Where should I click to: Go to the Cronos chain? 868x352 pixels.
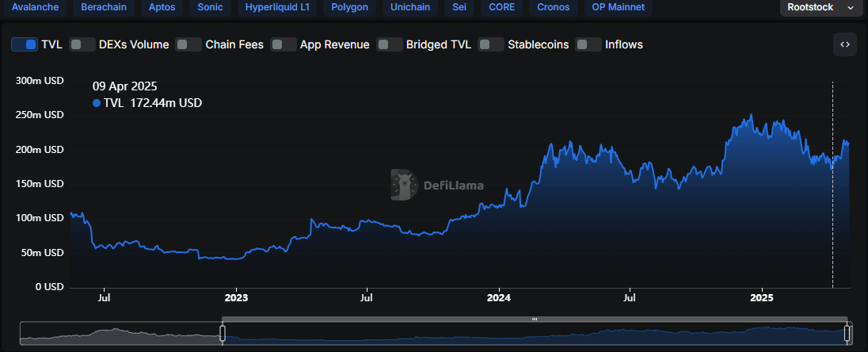click(x=553, y=8)
